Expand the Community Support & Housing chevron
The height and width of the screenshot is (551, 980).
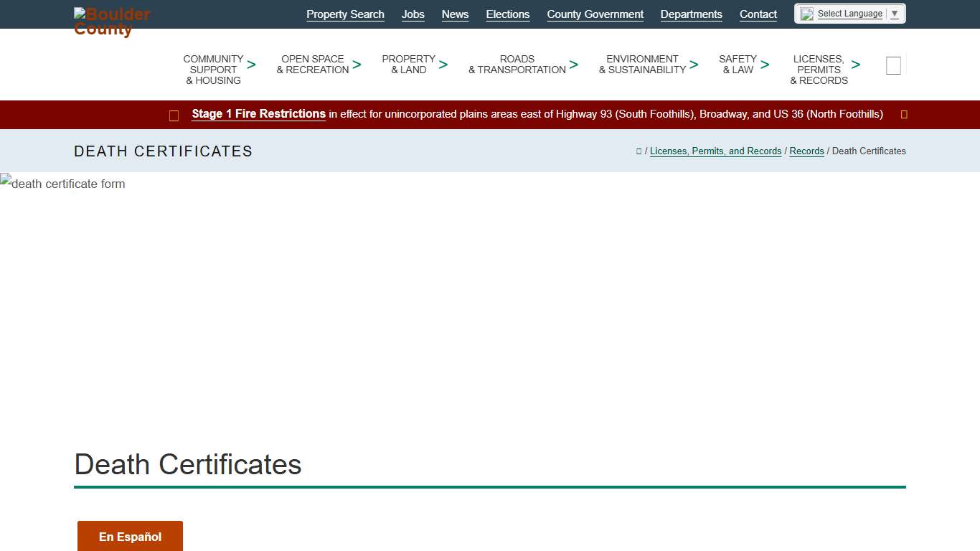click(251, 65)
